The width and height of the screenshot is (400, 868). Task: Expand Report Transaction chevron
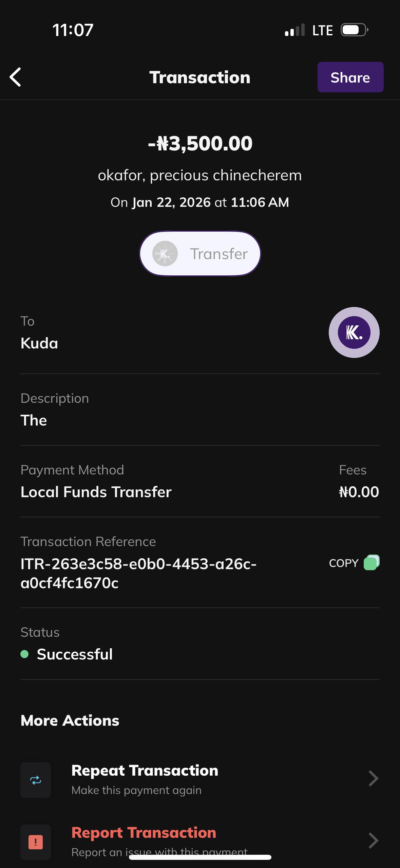pyautogui.click(x=373, y=840)
